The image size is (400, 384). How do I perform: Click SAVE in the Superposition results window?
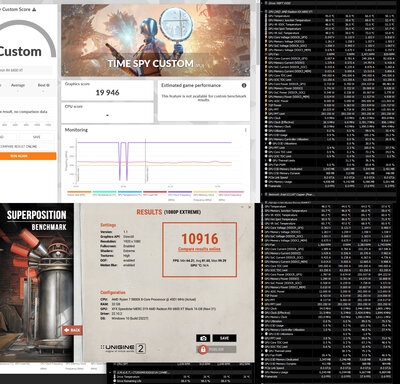pyautogui.click(x=224, y=338)
